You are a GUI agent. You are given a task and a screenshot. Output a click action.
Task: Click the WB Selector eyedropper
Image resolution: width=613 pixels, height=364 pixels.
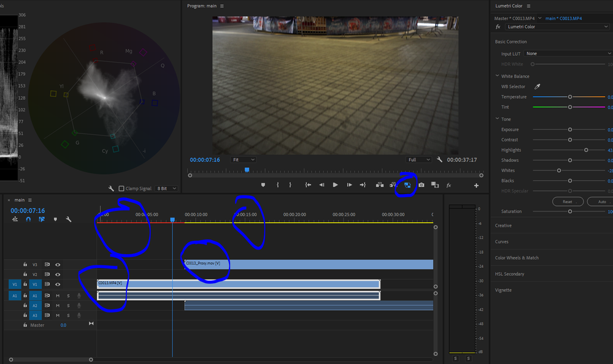pyautogui.click(x=538, y=86)
